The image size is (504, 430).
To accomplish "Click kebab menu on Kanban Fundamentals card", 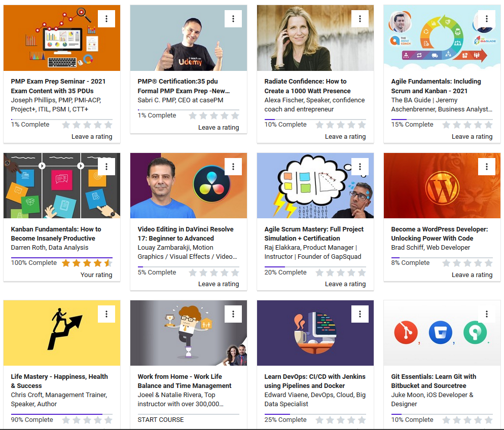I will [106, 166].
